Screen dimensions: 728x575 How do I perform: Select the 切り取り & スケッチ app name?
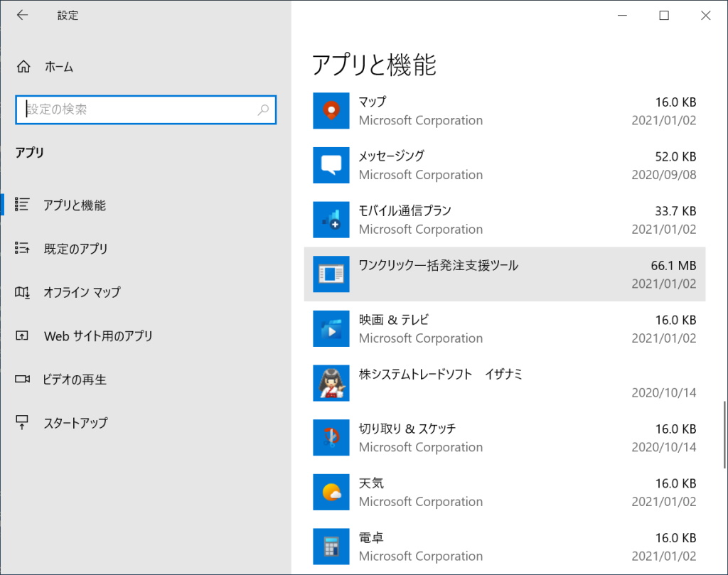[407, 429]
